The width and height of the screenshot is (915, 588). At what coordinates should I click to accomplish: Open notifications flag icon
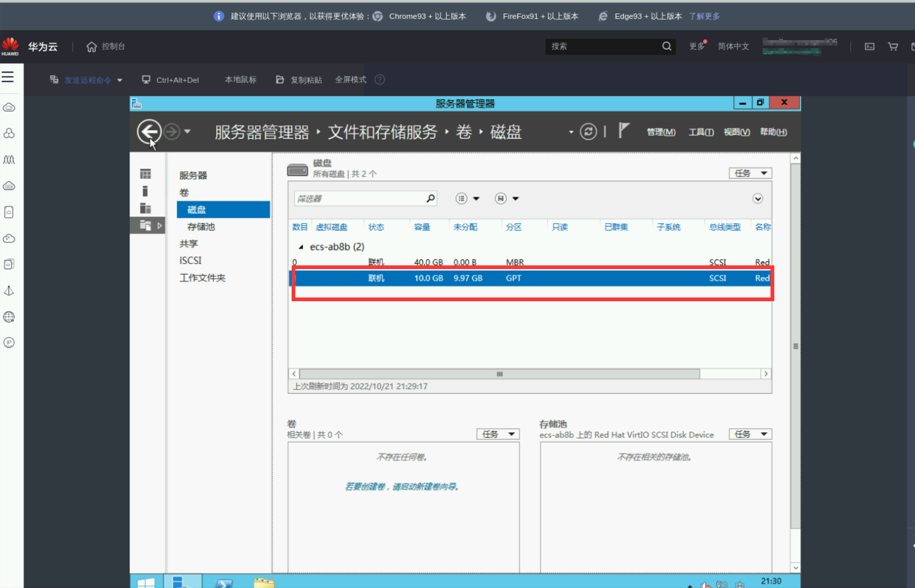pos(623,130)
